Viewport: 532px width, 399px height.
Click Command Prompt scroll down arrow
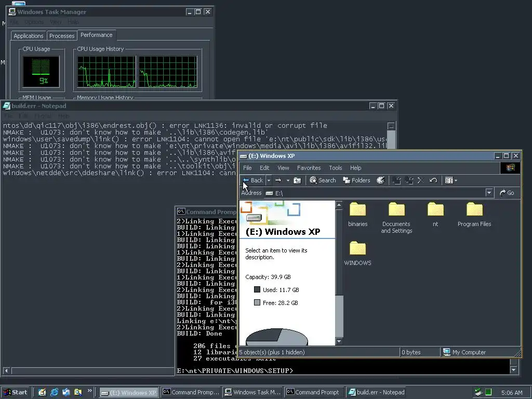(x=514, y=370)
